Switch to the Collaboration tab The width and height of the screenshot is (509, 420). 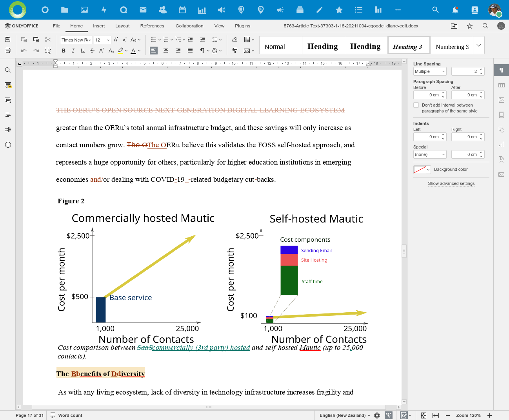click(189, 26)
